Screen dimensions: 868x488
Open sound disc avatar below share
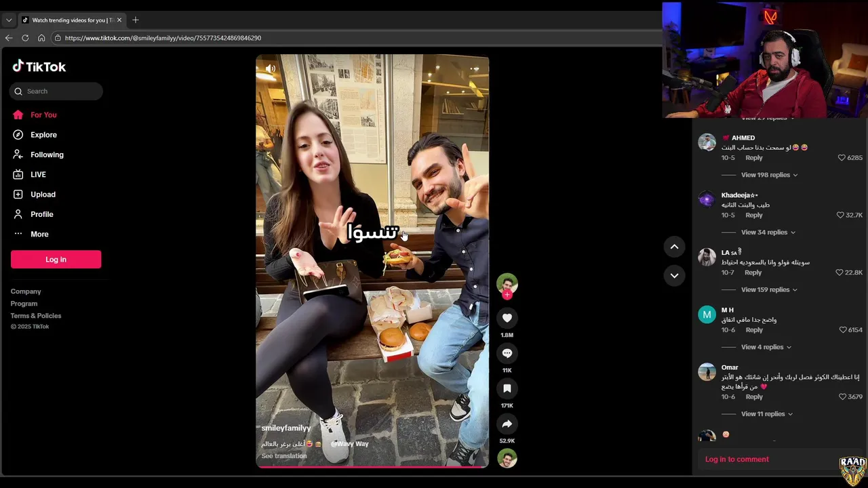pyautogui.click(x=507, y=458)
